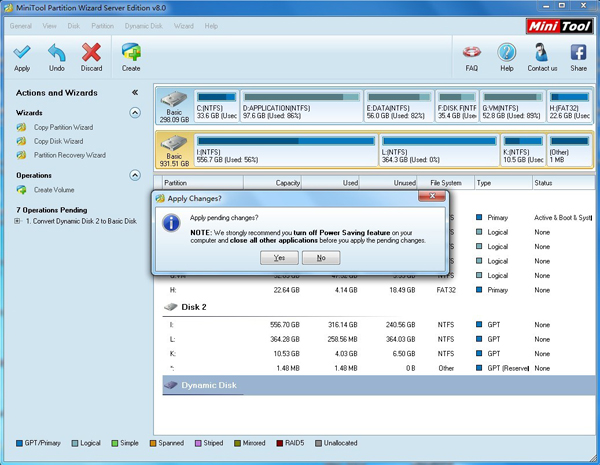Screen dimensions: 600x465
Task: Select the I:(NTFS) 556.7 GB block
Action: pos(286,150)
